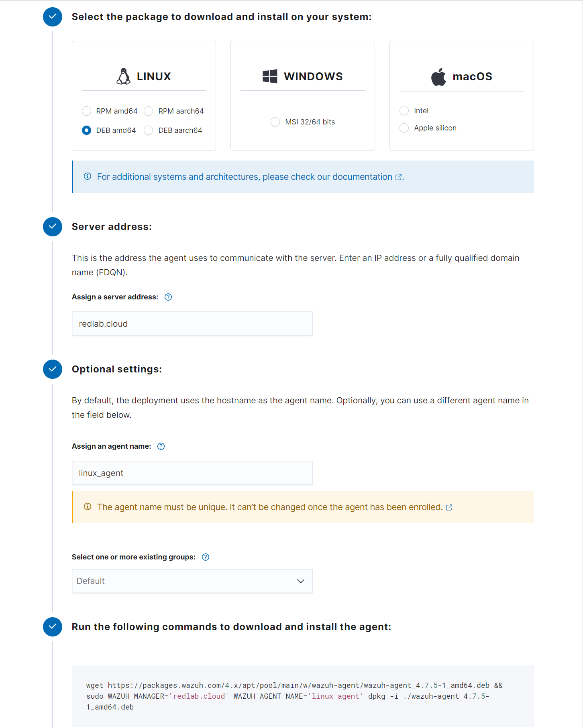The height and width of the screenshot is (728, 583).
Task: Click the server address input field
Action: [x=192, y=324]
